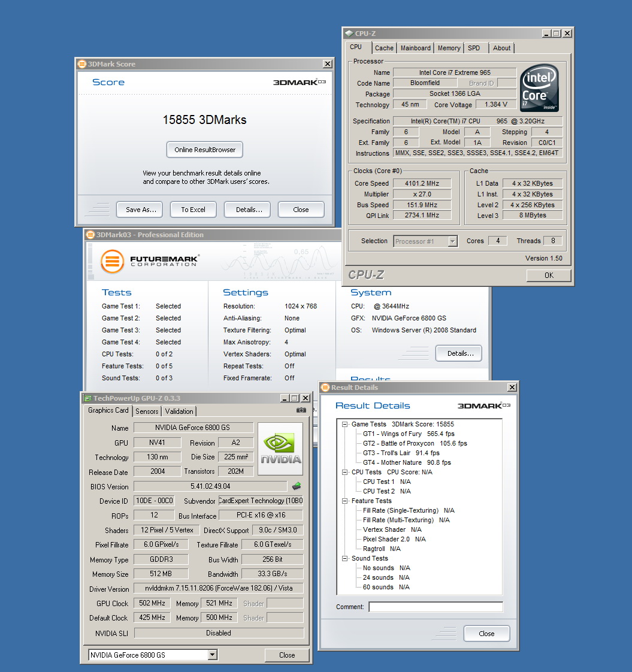
Task: Close the Result Details window with X
Action: pyautogui.click(x=512, y=388)
